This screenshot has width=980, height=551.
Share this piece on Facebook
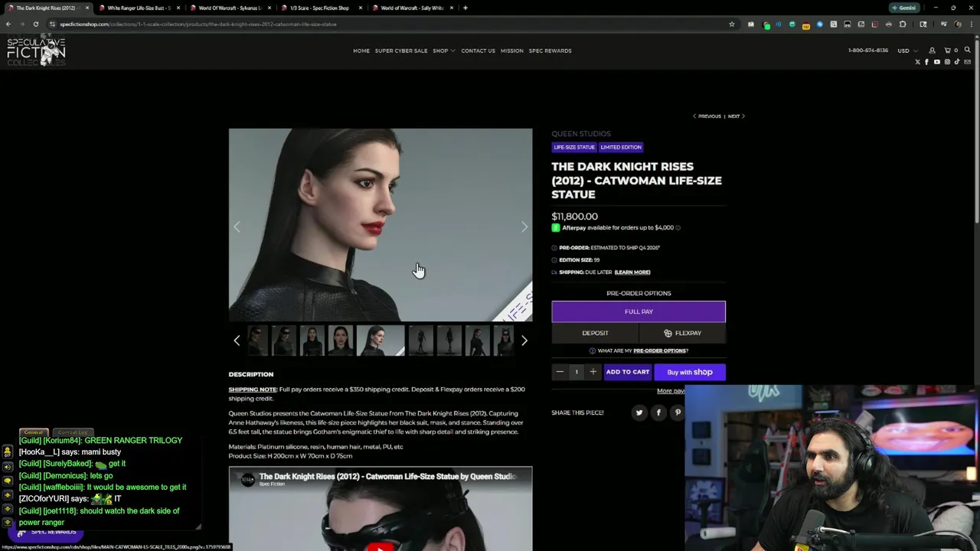click(x=658, y=412)
